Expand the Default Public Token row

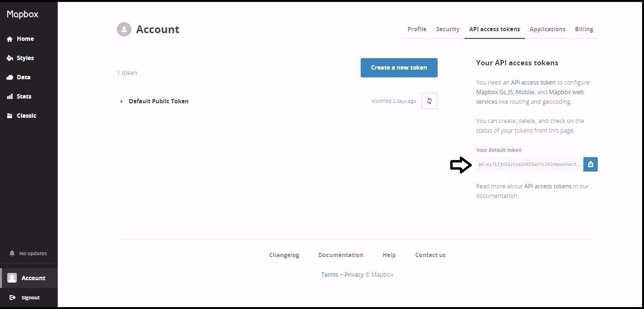pyautogui.click(x=121, y=101)
